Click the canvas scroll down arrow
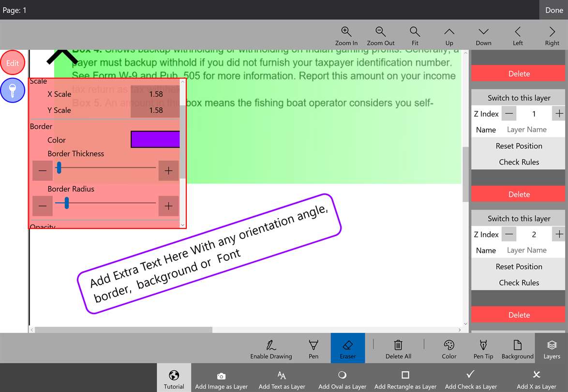This screenshot has height=392, width=568. (x=465, y=324)
